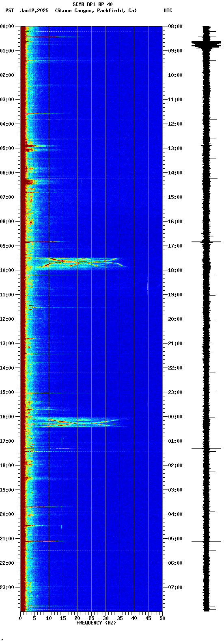
Task: Click the '5' Hz tick label
Action: click(x=34, y=618)
